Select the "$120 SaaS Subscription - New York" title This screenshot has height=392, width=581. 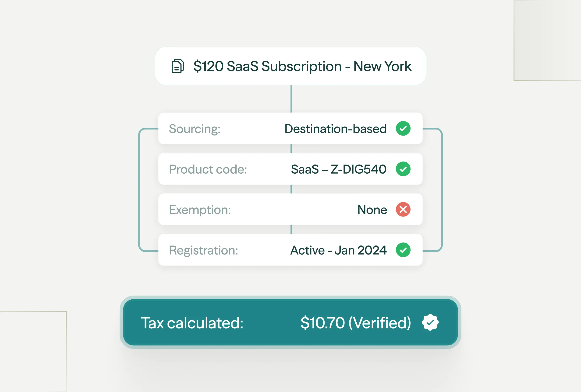click(302, 66)
